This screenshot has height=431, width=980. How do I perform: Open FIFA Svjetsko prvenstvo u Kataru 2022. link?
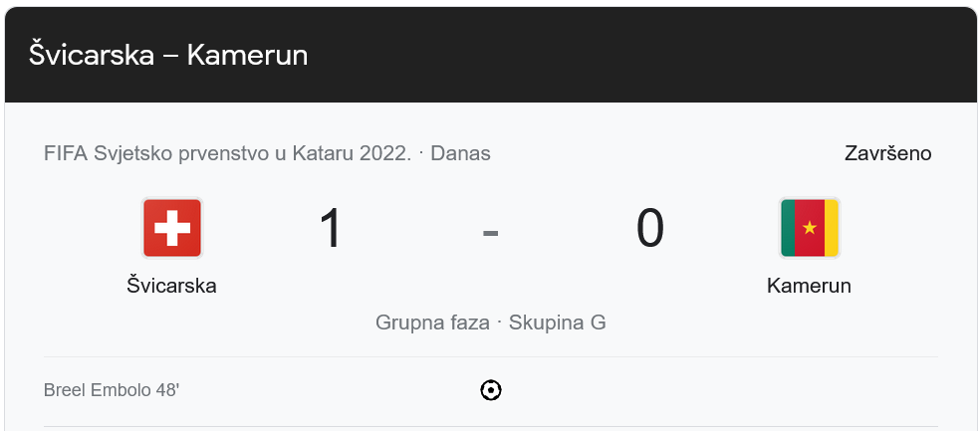coord(227,153)
